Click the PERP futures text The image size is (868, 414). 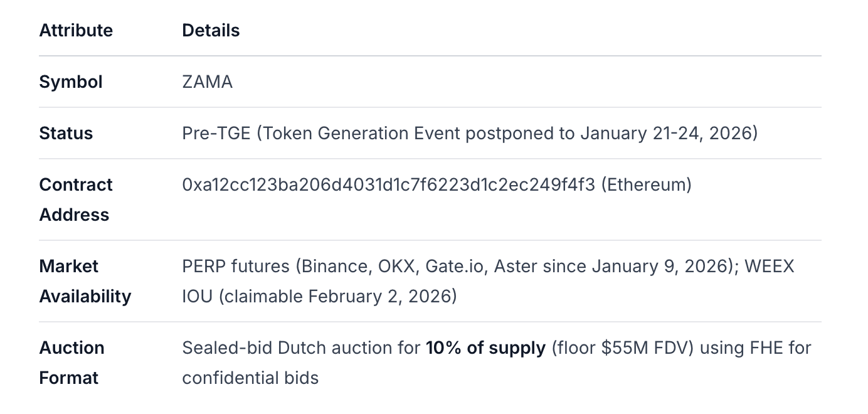pos(236,266)
